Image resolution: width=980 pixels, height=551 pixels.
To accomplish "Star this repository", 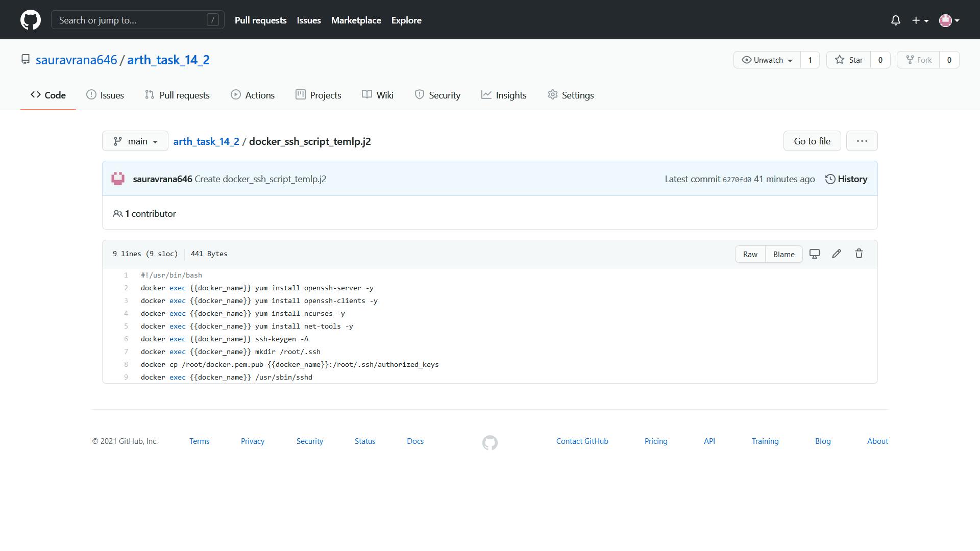I will click(x=848, y=60).
